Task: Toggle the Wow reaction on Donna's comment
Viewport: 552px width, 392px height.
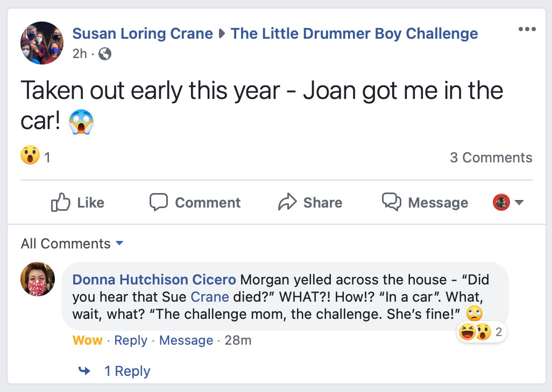Action: click(87, 340)
